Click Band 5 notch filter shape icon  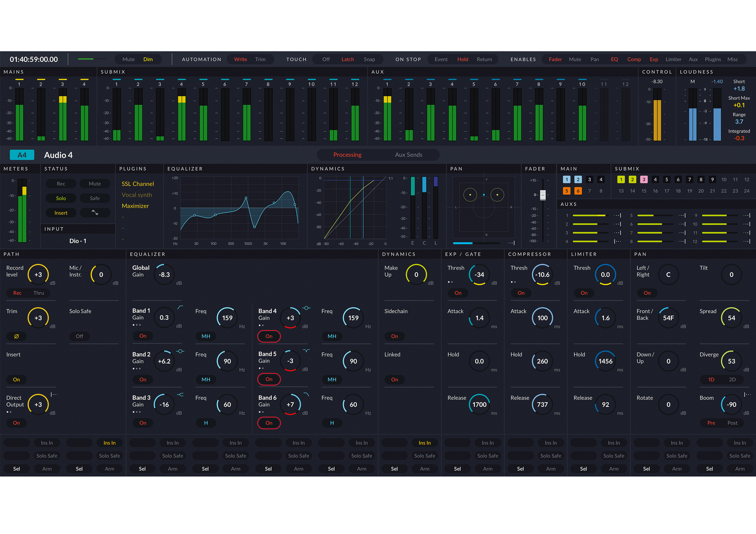tap(306, 351)
